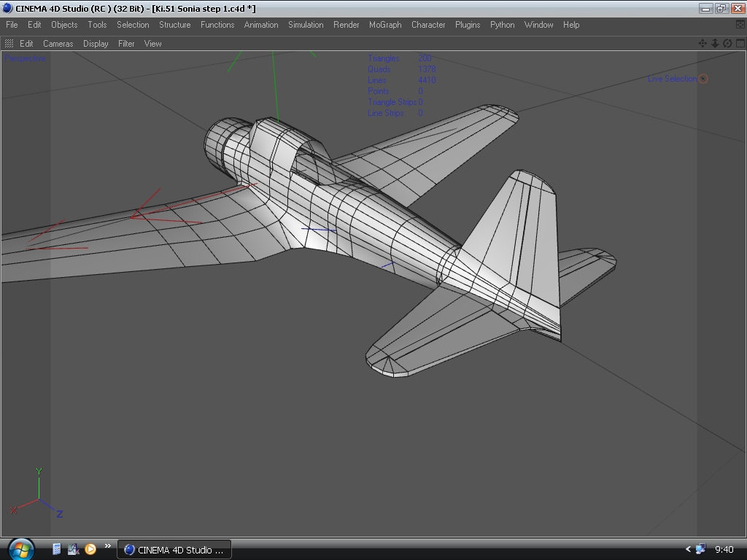Image resolution: width=747 pixels, height=560 pixels.
Task: Expand the quick launch overflow chevron
Action: pyautogui.click(x=108, y=546)
